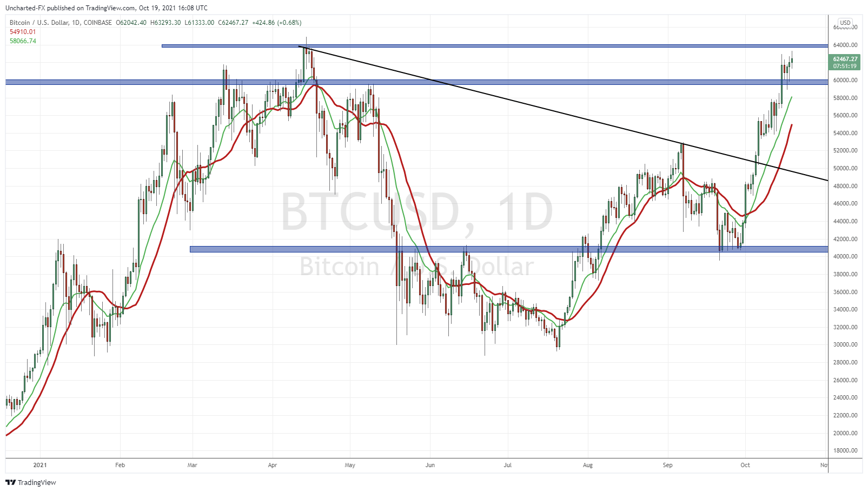This screenshot has width=868, height=492.
Task: Click the 54000.00 price axis label
Action: (845, 133)
